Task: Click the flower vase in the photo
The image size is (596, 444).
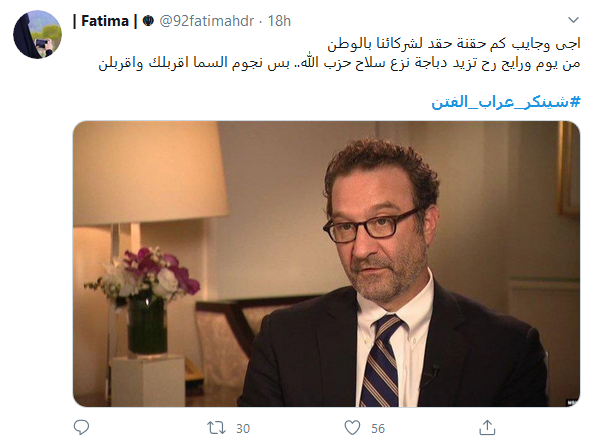Action: 144,300
